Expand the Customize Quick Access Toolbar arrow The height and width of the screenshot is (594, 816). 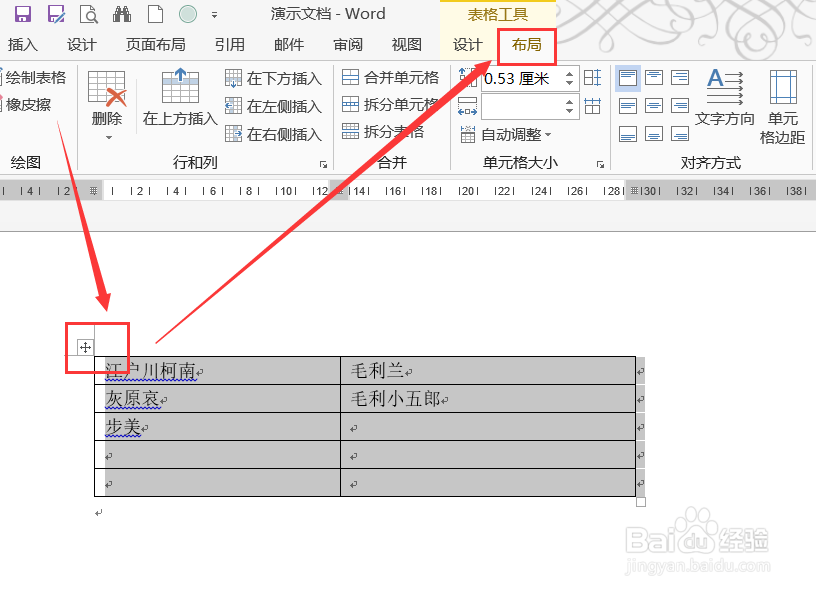click(x=214, y=15)
